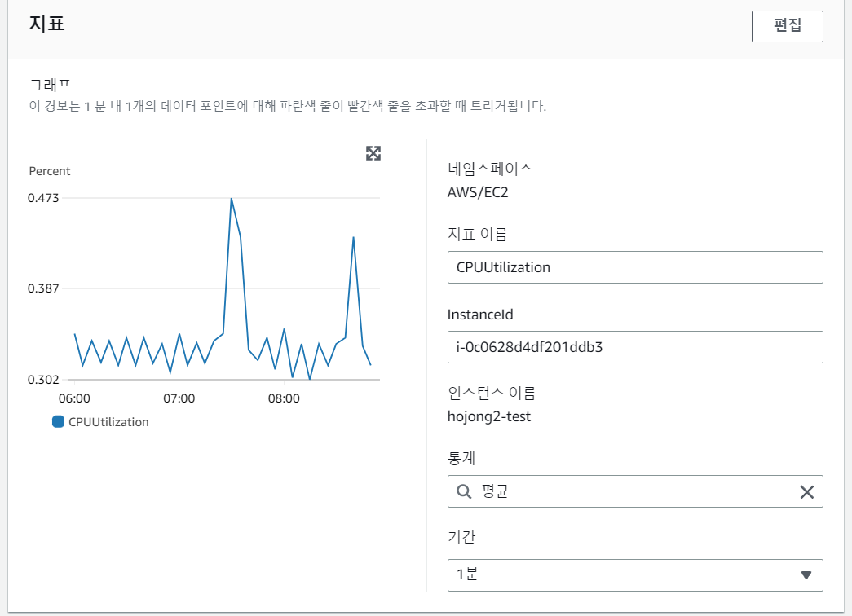Click the 그래프 subheading
The width and height of the screenshot is (852, 616).
coord(50,85)
